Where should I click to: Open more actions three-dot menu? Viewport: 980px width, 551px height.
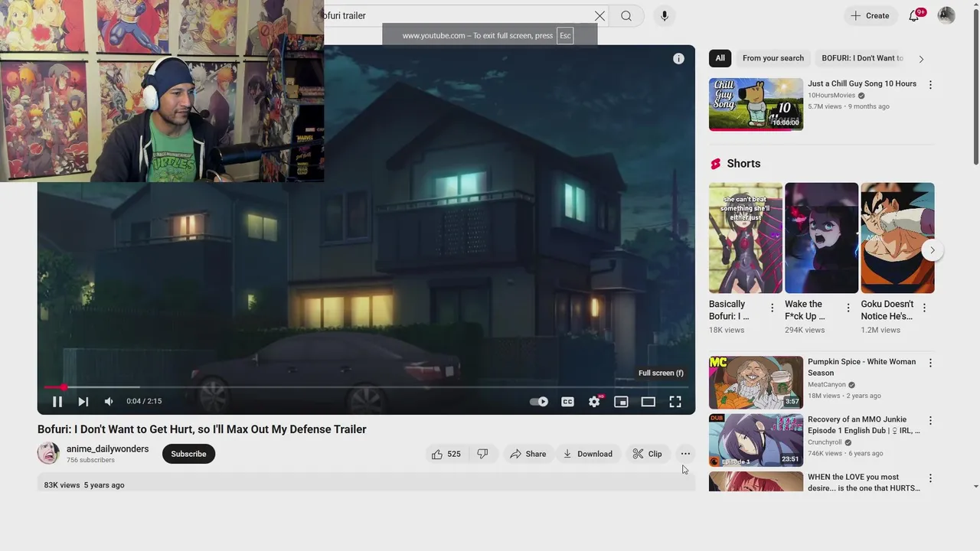[x=685, y=454]
